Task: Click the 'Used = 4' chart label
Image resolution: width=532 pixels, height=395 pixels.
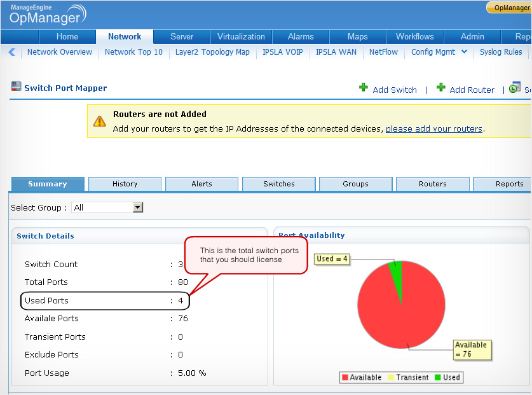Action: (x=332, y=259)
